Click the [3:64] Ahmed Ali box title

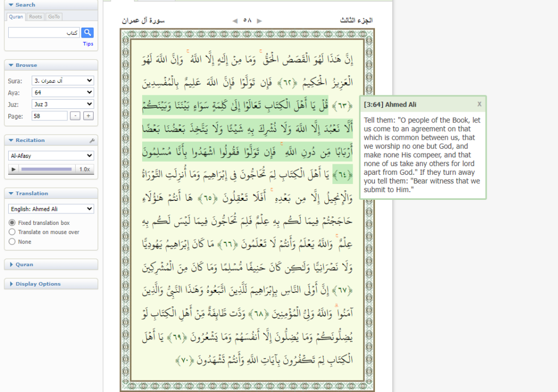390,105
